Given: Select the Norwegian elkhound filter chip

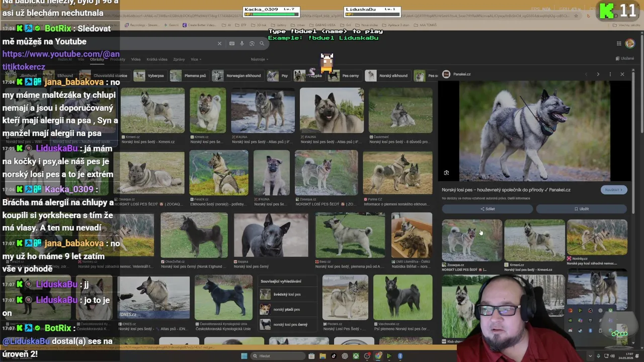Looking at the screenshot, I should 237,75.
